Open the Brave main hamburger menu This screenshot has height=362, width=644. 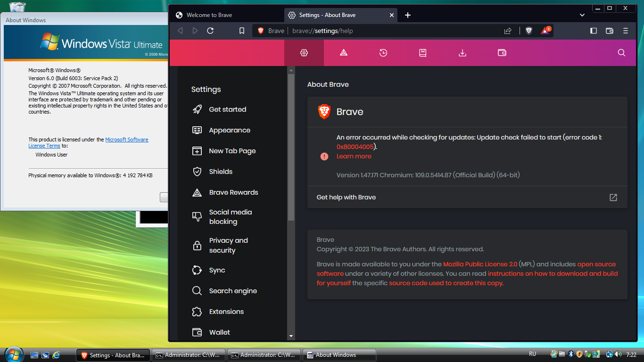pos(626,31)
